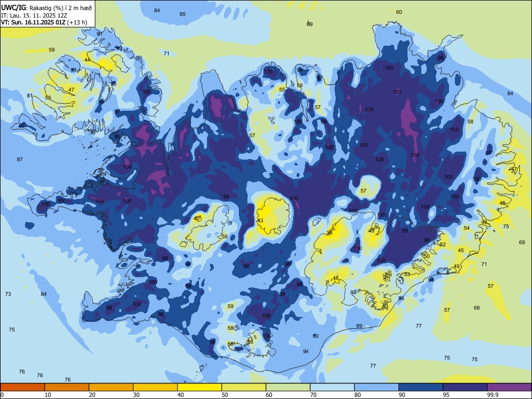532x399 pixels.
Task: Click the pale blue 70–80 legend swatch
Action: pos(332,387)
